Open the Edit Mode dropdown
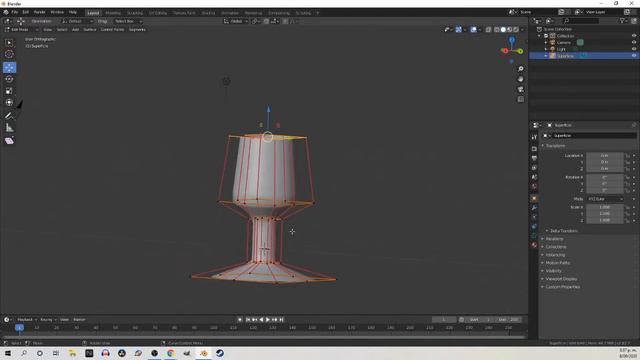Image resolution: width=640 pixels, height=360 pixels. point(22,30)
